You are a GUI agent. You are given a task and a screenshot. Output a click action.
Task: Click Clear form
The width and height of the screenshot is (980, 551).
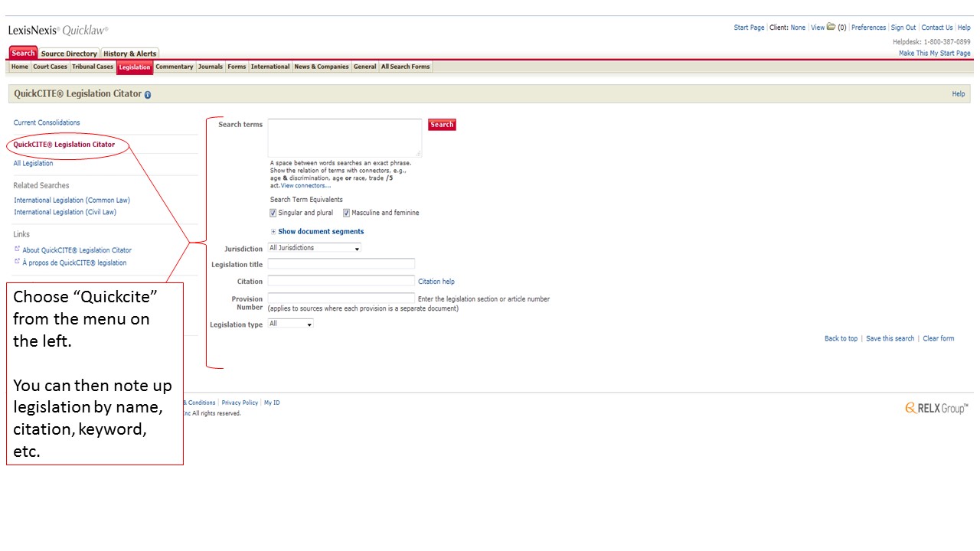[939, 339]
